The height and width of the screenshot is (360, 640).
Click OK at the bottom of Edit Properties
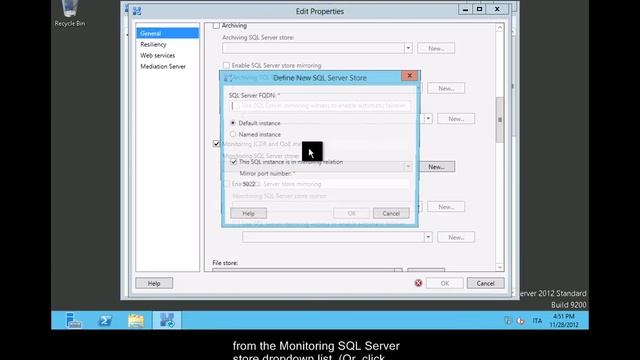445,283
